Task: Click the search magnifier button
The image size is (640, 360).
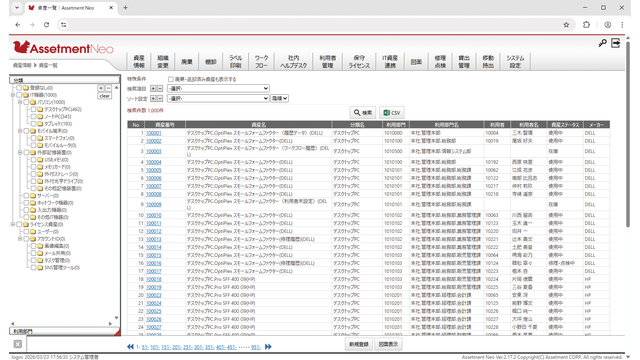Action: 363,113
